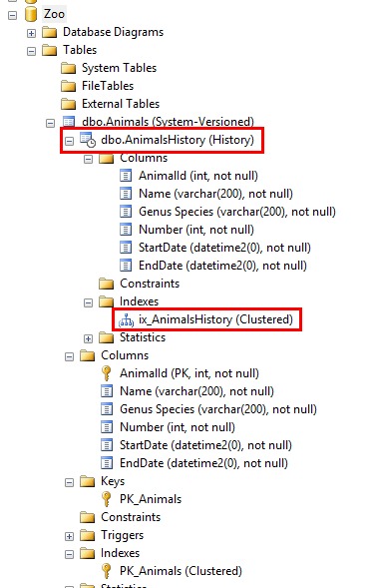The height and width of the screenshot is (588, 371).
Task: Select history EndDate (datetime2(0), not null)
Action: pyautogui.click(x=222, y=266)
